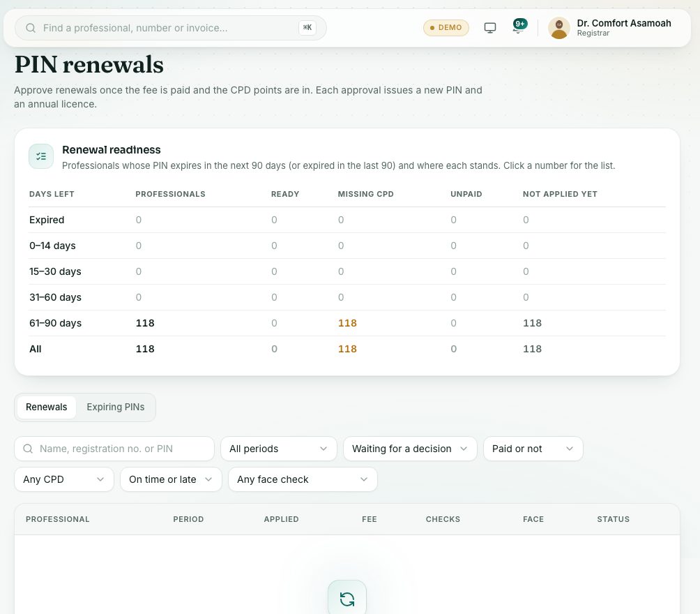Open the Waiting for a decision dropdown

(410, 449)
